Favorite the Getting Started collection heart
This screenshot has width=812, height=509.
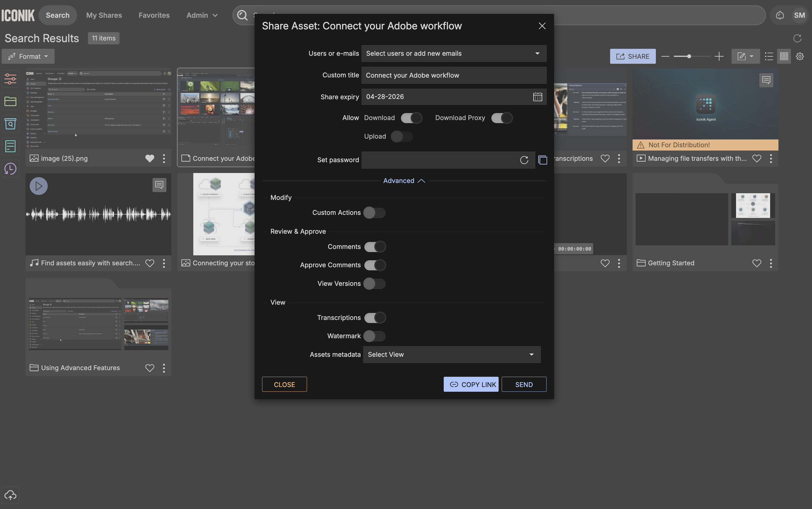pyautogui.click(x=757, y=263)
